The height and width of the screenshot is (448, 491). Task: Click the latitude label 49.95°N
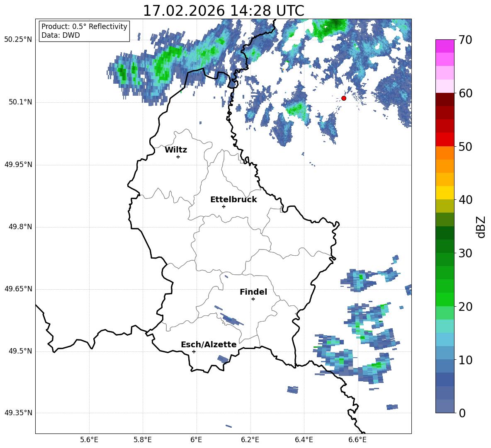[18, 165]
